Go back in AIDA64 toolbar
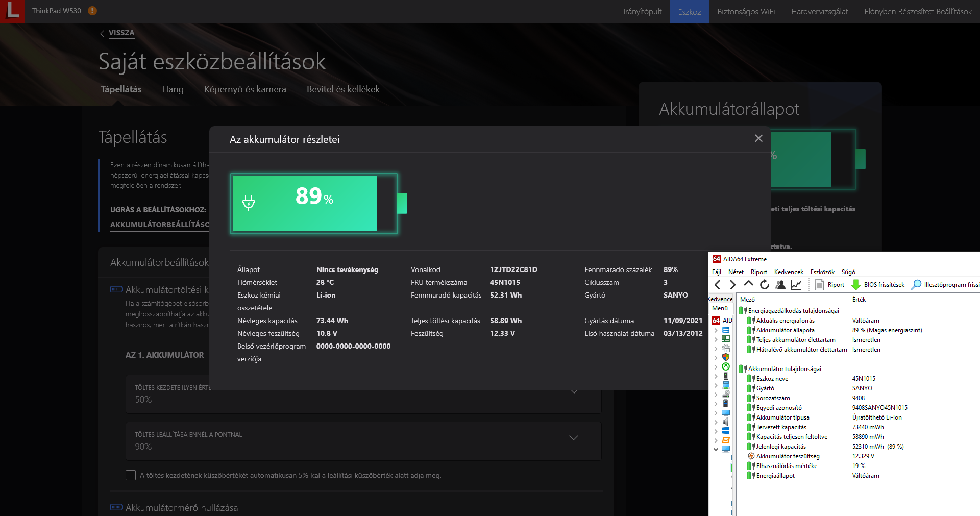The height and width of the screenshot is (516, 980). pos(718,285)
